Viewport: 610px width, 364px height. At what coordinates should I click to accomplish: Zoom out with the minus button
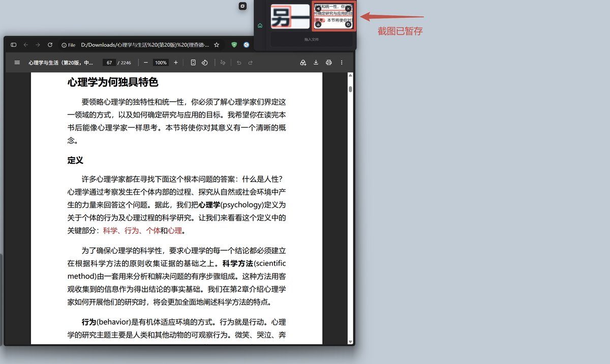145,63
